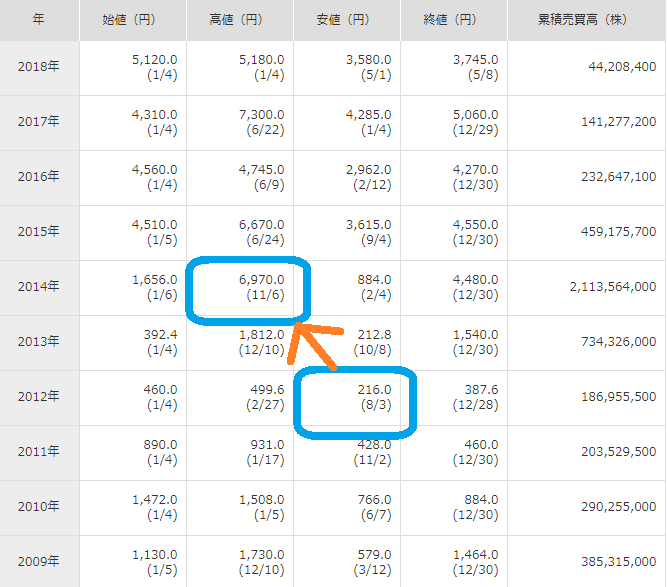This screenshot has width=667, height=587.
Task: Click 2017 high price 7,300.0
Action: coord(260,115)
